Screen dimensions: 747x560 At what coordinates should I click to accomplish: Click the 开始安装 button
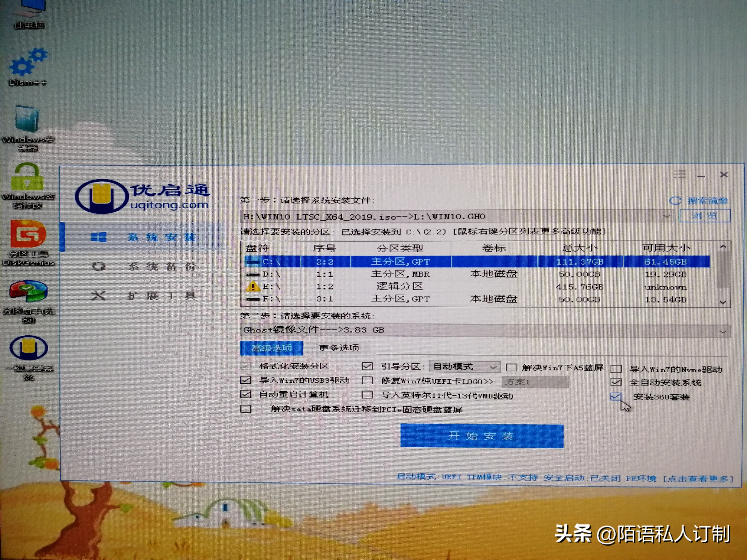[x=481, y=436]
